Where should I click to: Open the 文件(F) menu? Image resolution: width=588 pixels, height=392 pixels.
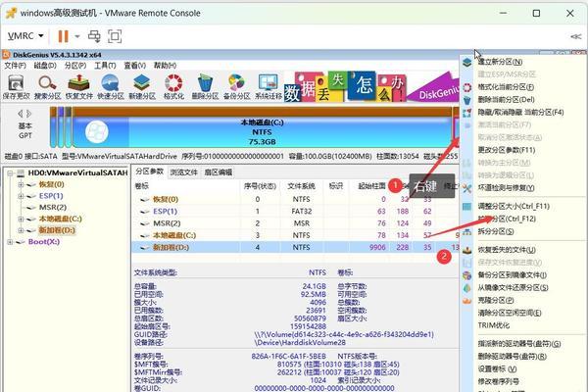[x=15, y=66]
